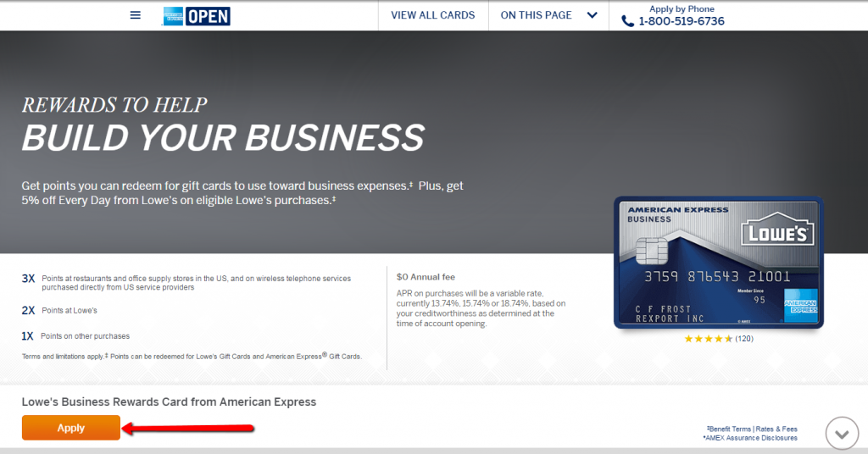Click the Rewards To Help subtitle

coord(114,104)
